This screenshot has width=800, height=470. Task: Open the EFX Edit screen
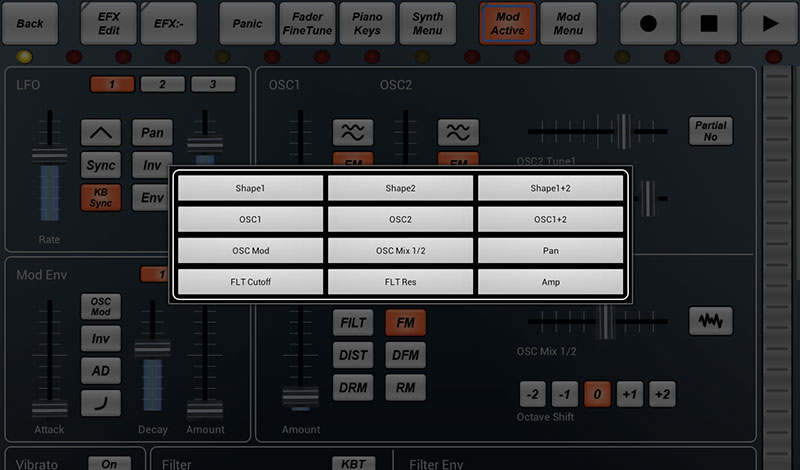pyautogui.click(x=109, y=23)
